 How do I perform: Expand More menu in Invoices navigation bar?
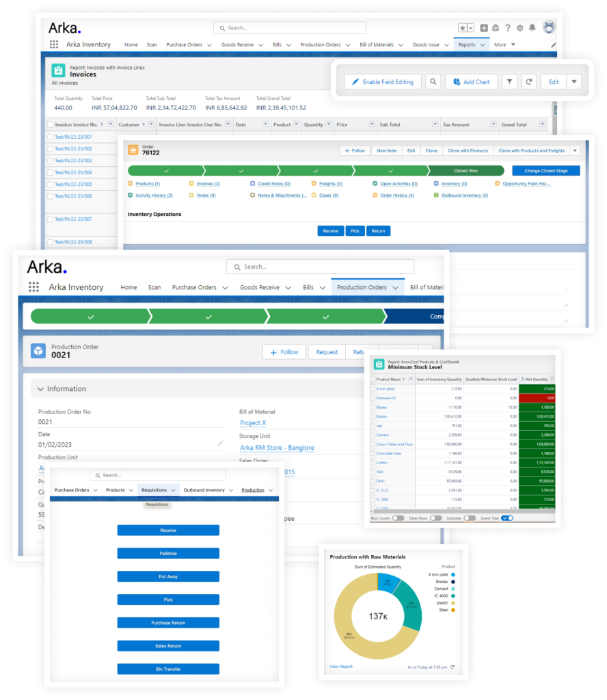tap(504, 44)
